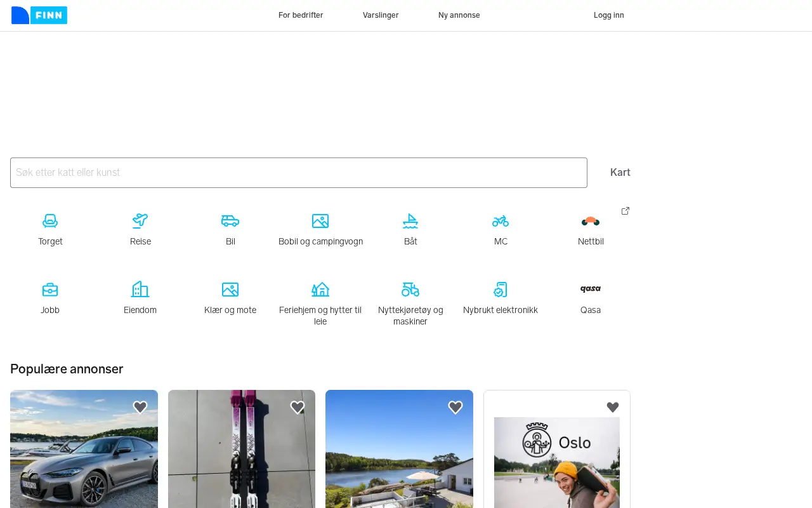Open the Kart map link
The height and width of the screenshot is (508, 812).
pos(620,172)
